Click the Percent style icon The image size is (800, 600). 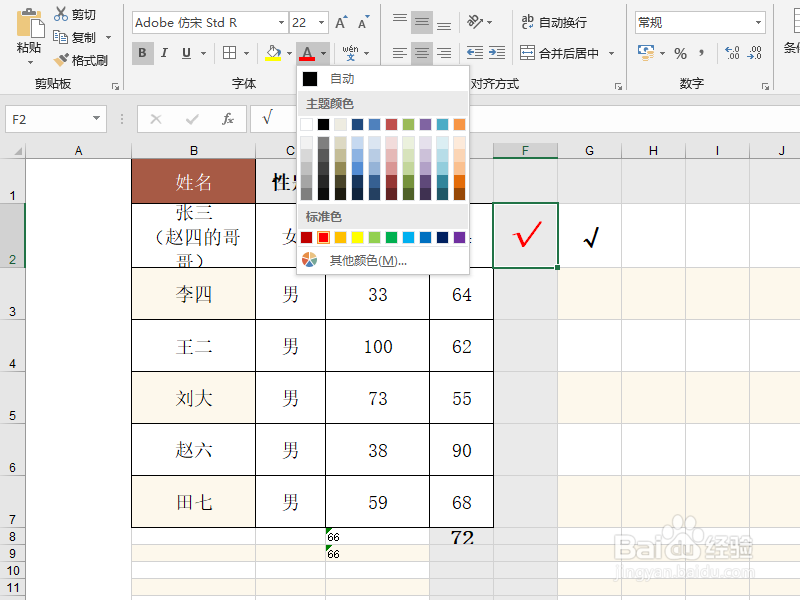pos(681,53)
